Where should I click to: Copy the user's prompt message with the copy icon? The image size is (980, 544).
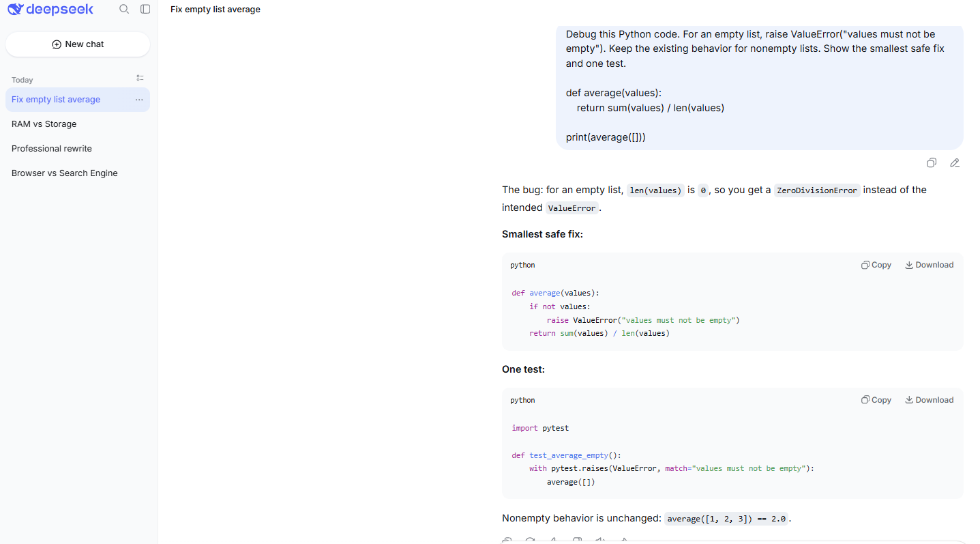[x=932, y=162]
